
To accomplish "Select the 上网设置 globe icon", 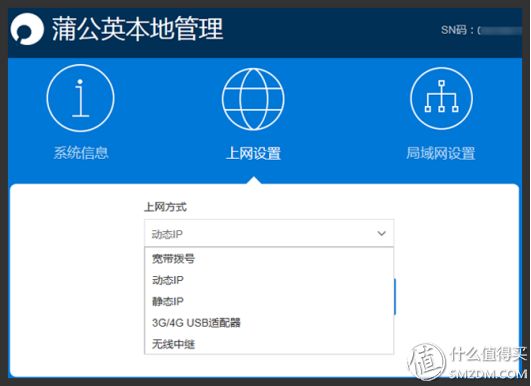I will click(253, 99).
